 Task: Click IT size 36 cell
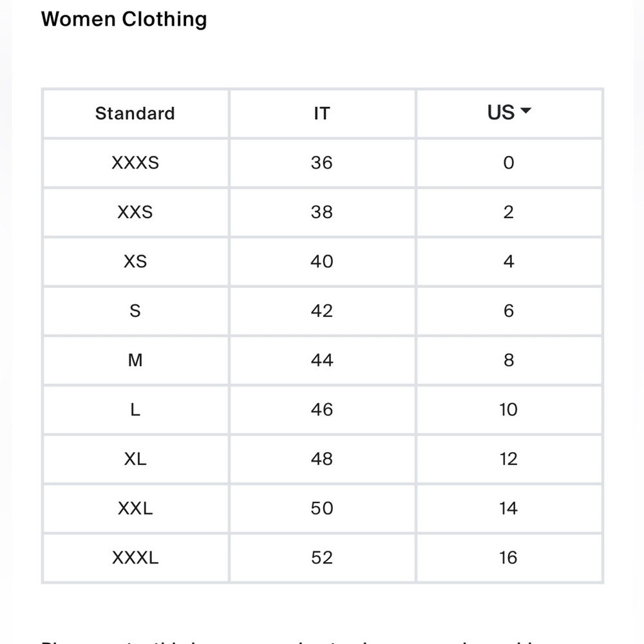coord(323,163)
